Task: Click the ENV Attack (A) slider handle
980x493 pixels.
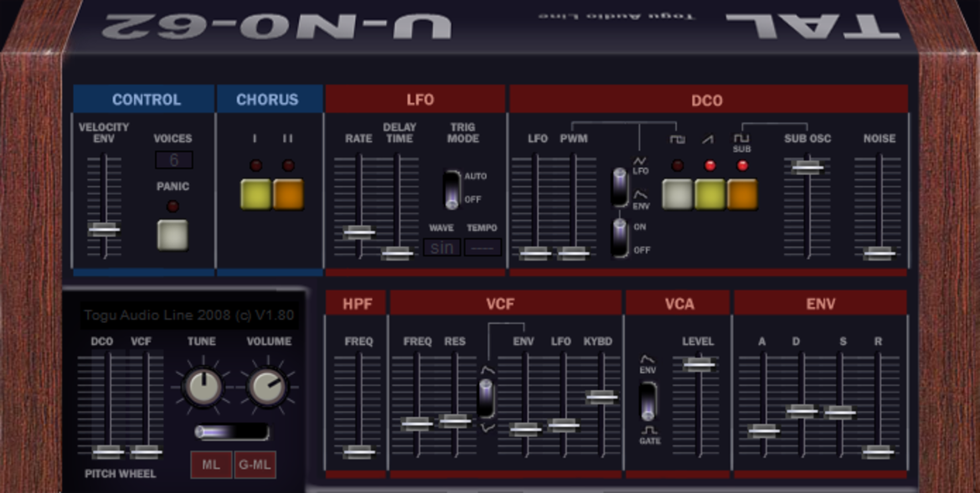Action: pos(763,430)
